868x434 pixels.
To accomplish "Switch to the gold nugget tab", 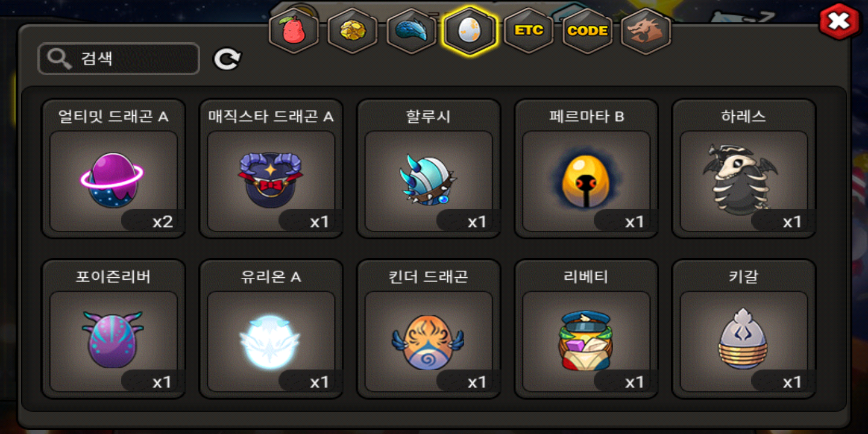I will [352, 31].
